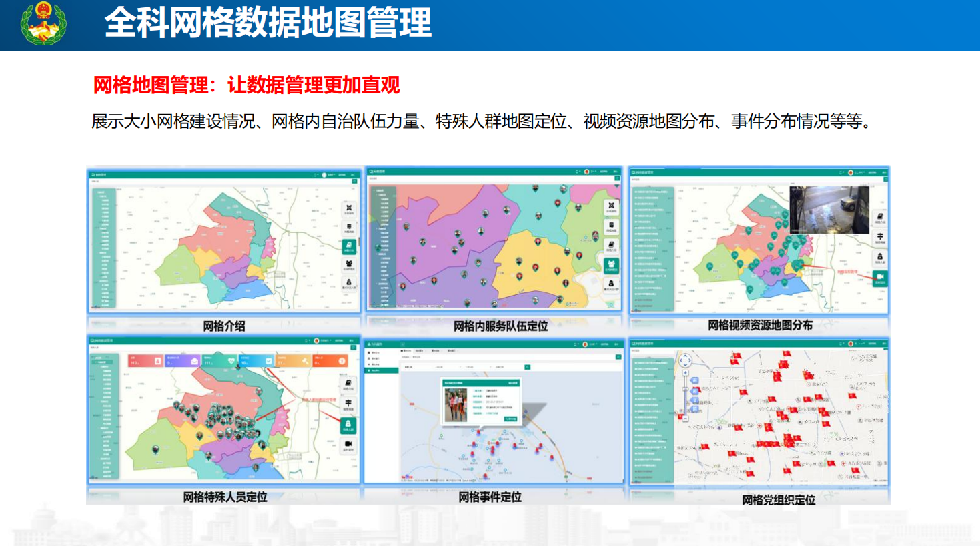The image size is (980, 546).
Task: Select the highlighted green menu item in 网格事件定位 sidebar
Action: click(381, 370)
